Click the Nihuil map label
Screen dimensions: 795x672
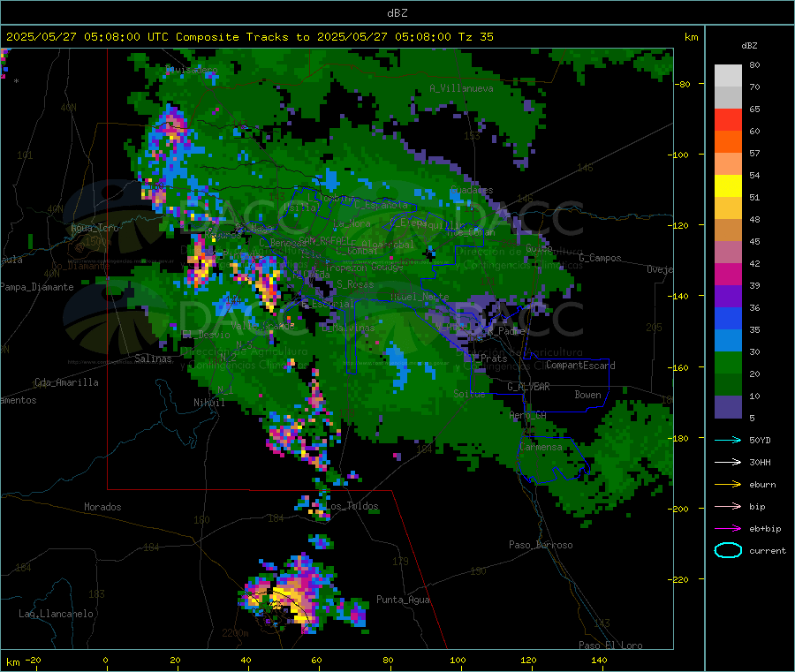click(x=208, y=403)
